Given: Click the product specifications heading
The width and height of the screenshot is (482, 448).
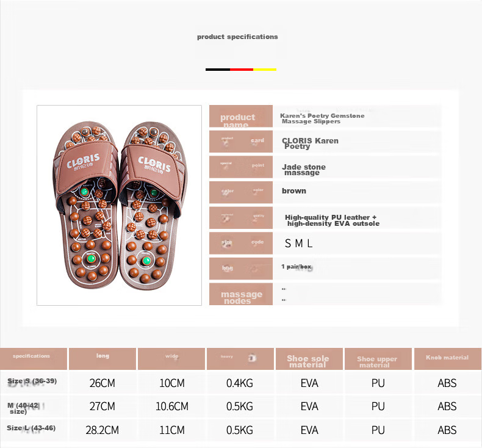Looking at the screenshot, I should click(237, 37).
